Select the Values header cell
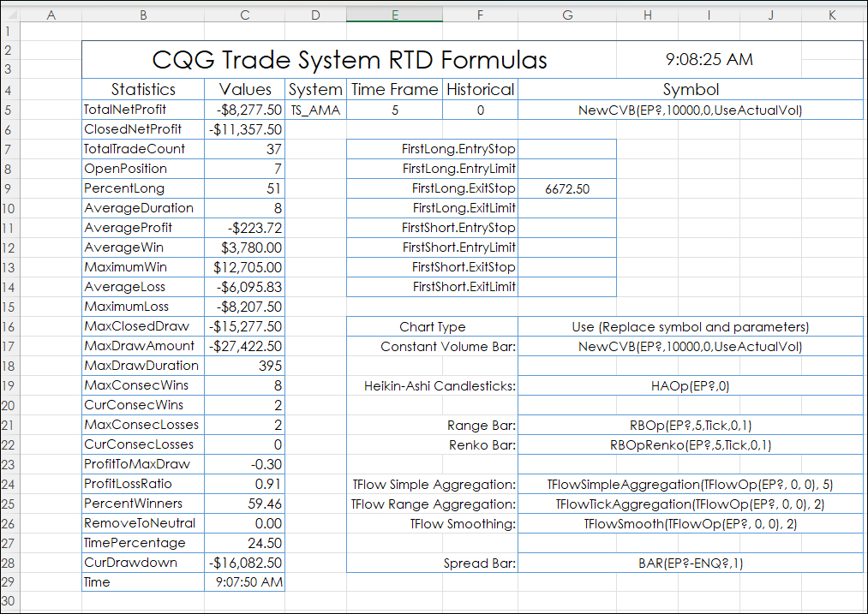This screenshot has width=868, height=614. tap(245, 89)
